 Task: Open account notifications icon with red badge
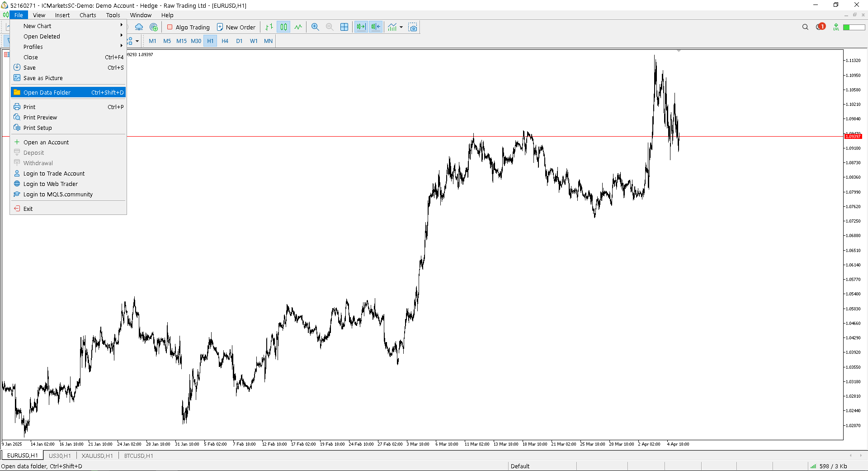point(821,27)
